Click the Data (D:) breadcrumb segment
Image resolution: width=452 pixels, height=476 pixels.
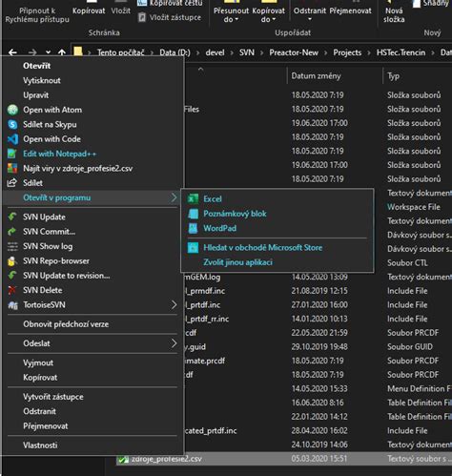click(175, 52)
